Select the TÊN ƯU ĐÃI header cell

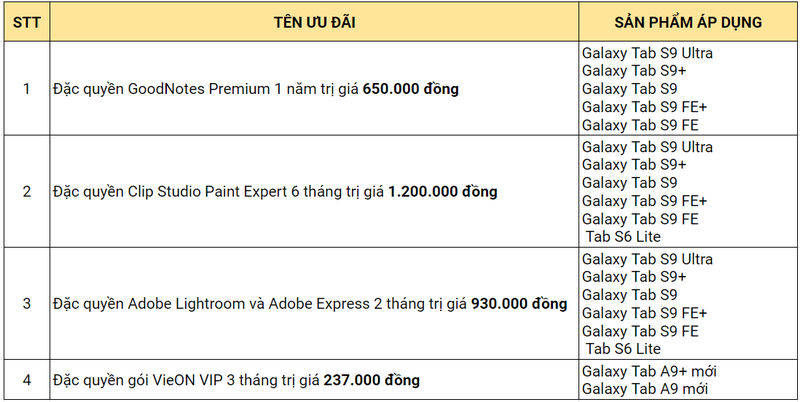click(314, 22)
